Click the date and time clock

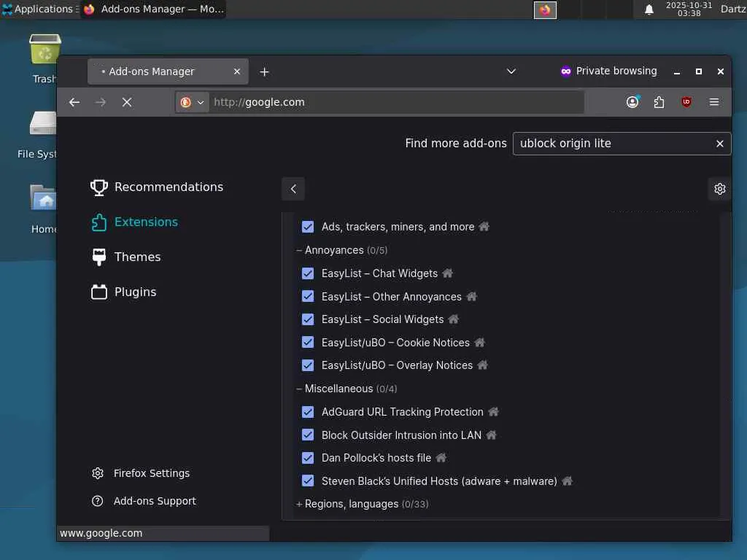(689, 9)
